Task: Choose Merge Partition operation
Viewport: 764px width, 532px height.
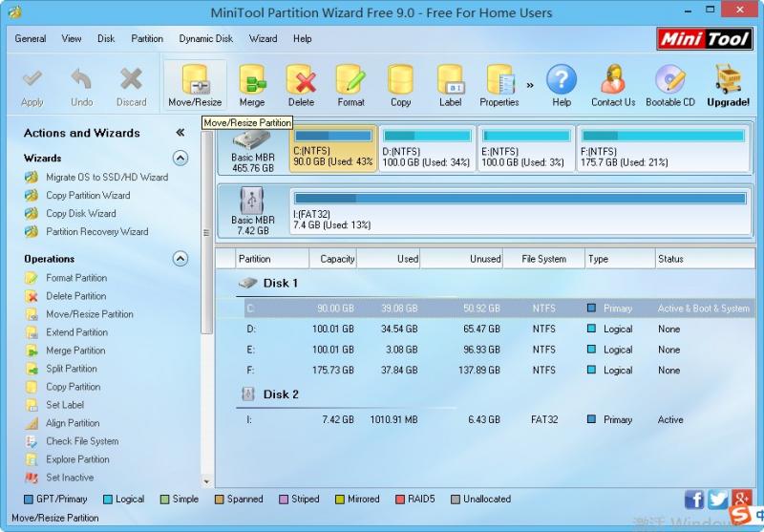Action: coord(65,351)
